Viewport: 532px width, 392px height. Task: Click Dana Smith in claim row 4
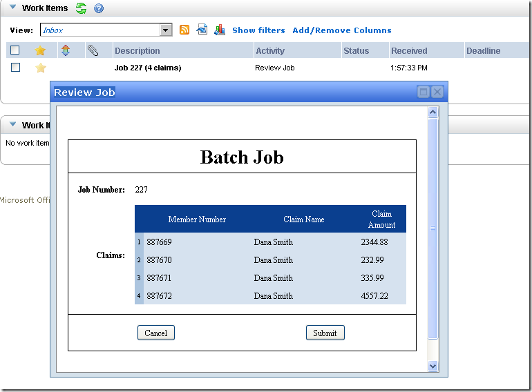tap(273, 296)
